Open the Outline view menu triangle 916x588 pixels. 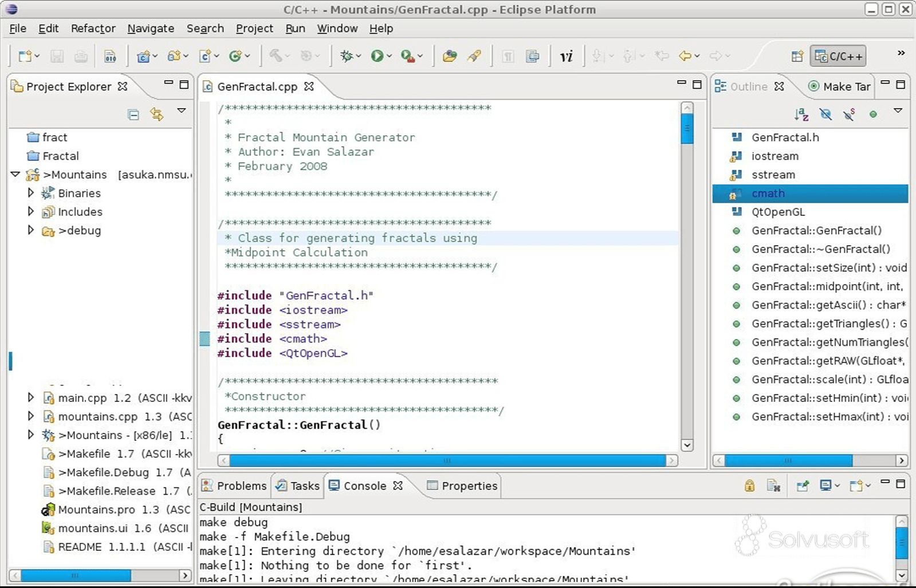(x=898, y=111)
